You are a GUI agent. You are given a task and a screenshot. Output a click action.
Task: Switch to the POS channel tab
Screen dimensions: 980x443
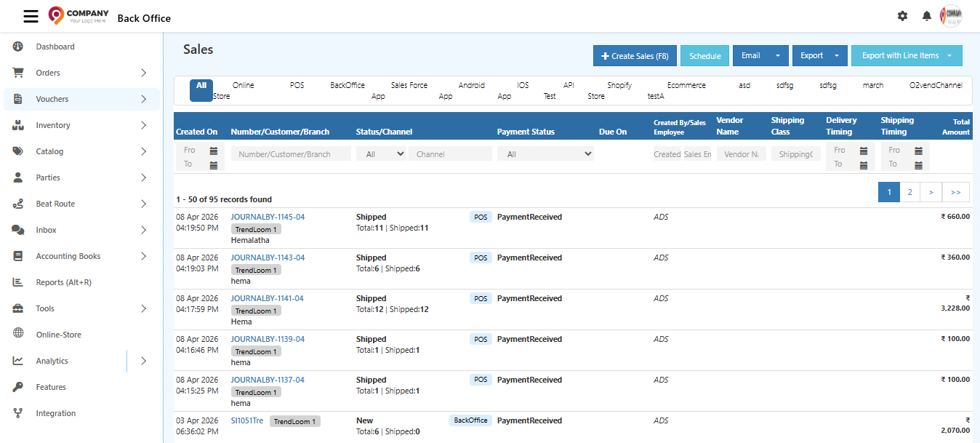pyautogui.click(x=297, y=85)
